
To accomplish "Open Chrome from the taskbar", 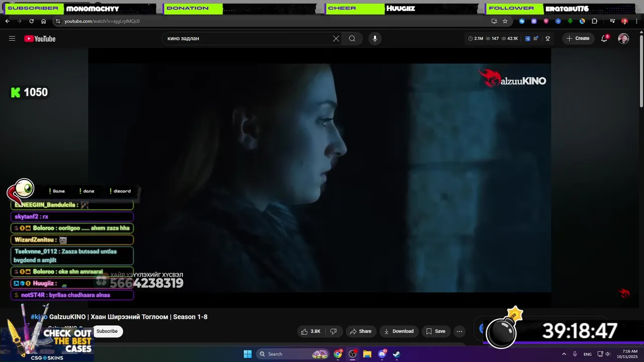I will (338, 354).
